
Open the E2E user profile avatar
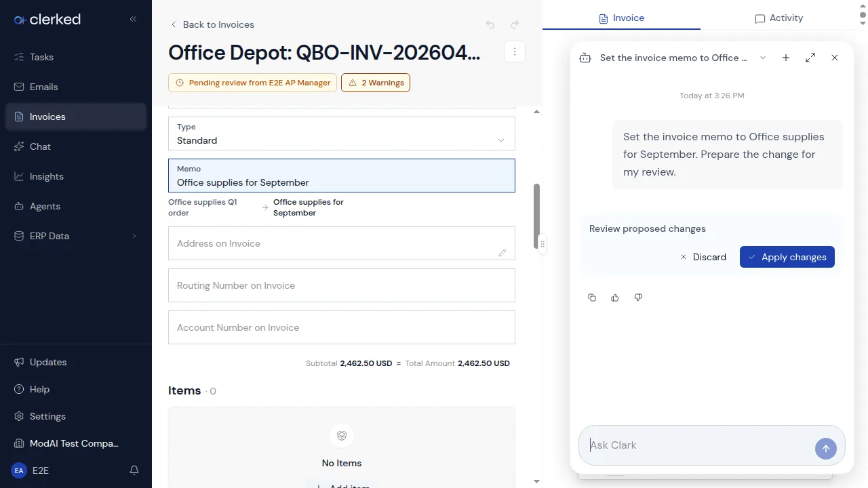click(x=19, y=470)
